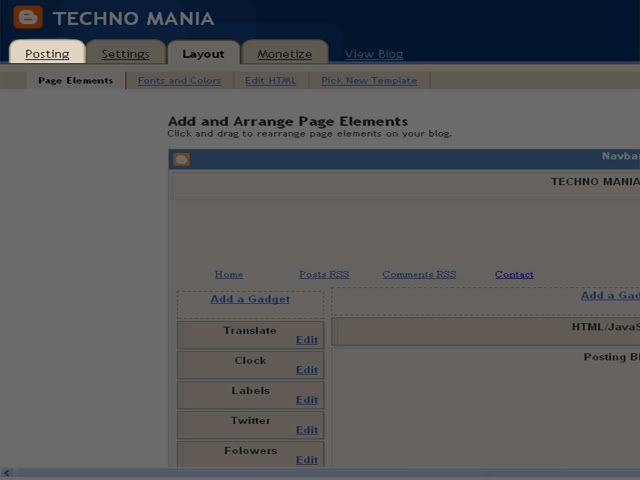The width and height of the screenshot is (640, 480).
Task: Click the Posts RSS link
Action: (x=324, y=274)
